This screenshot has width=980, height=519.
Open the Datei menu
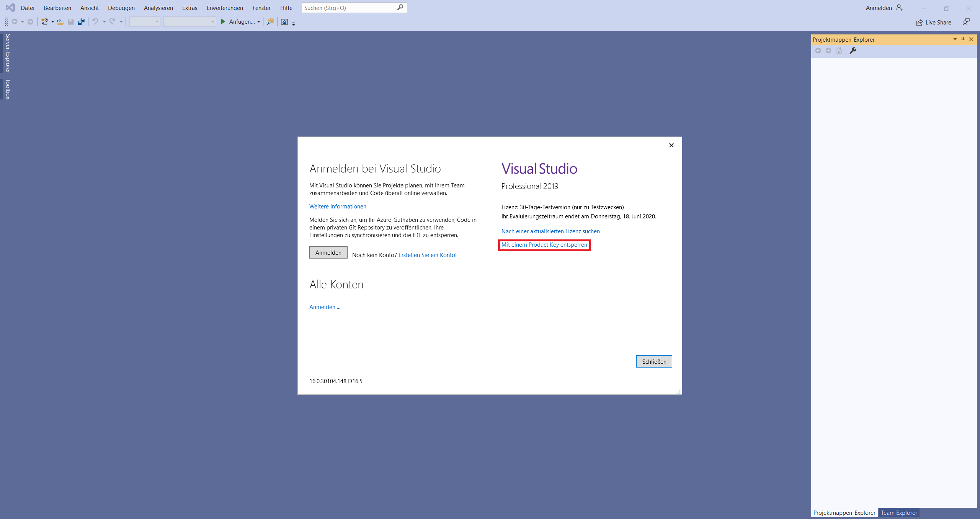28,8
